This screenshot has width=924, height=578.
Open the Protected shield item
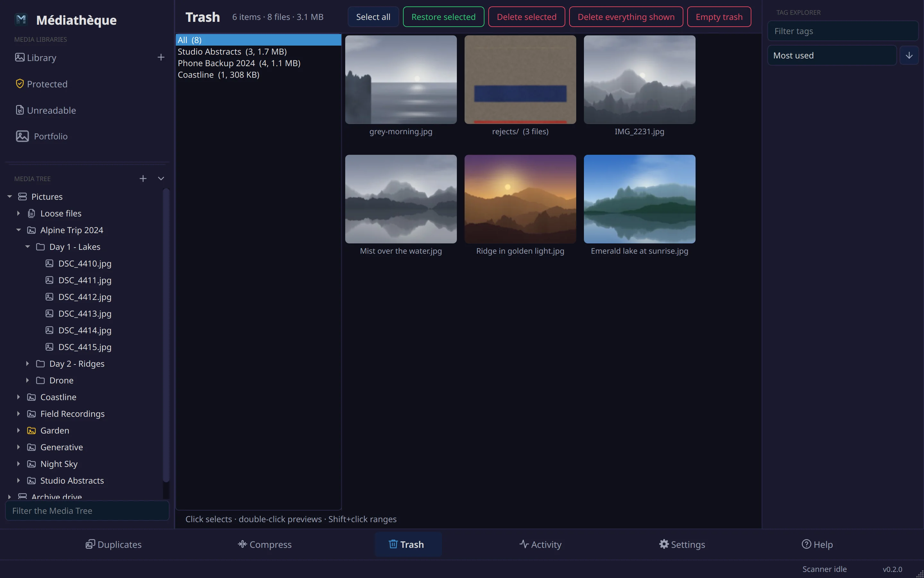pyautogui.click(x=41, y=84)
